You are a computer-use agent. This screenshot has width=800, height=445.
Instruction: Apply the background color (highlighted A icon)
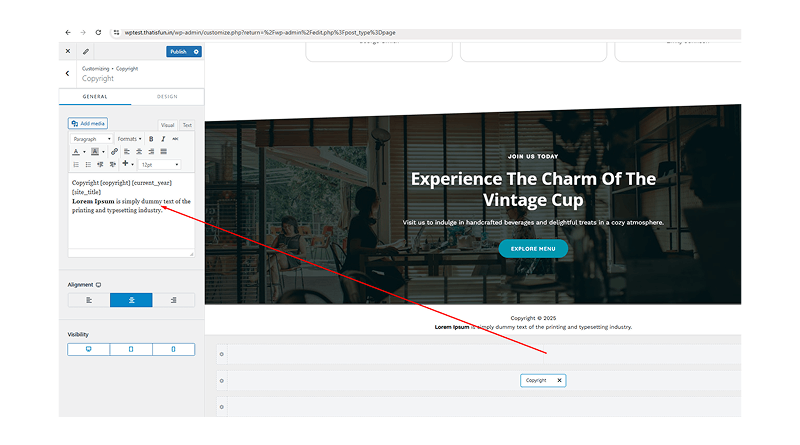[x=94, y=152]
